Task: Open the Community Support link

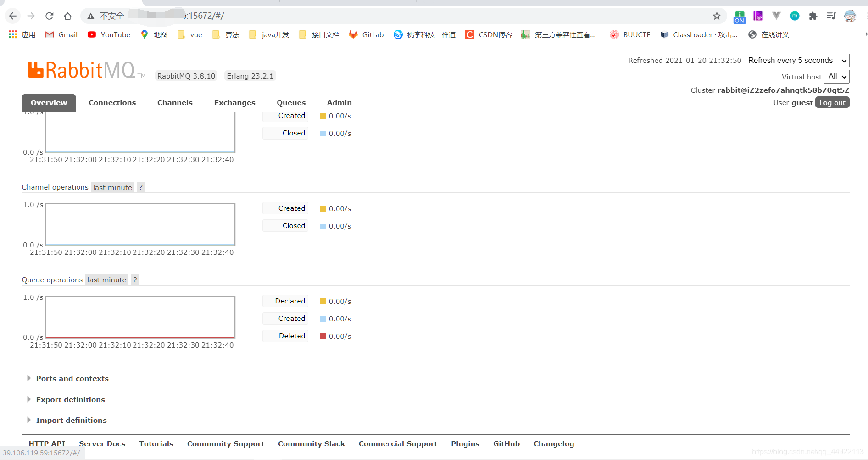Action: pyautogui.click(x=226, y=443)
